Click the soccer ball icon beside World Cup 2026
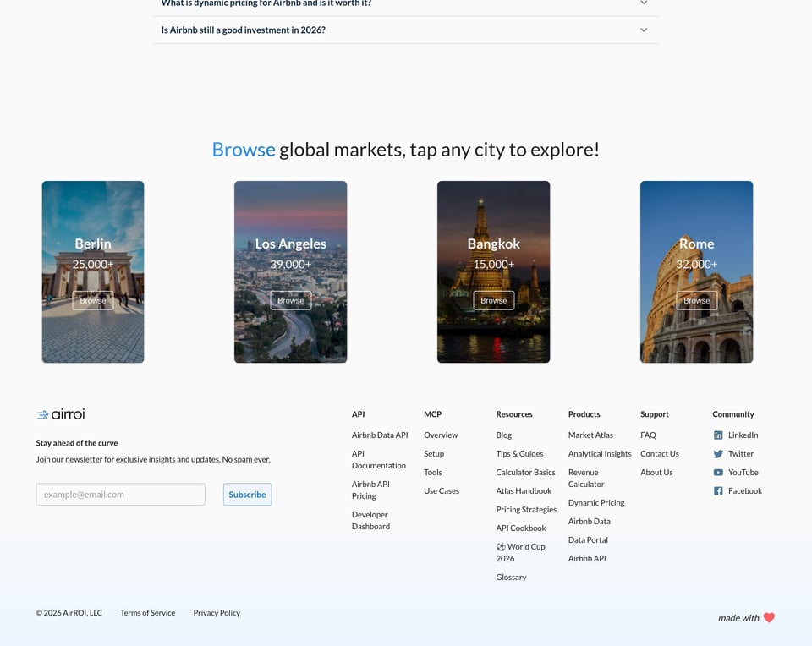Image resolution: width=812 pixels, height=646 pixels. pos(501,546)
